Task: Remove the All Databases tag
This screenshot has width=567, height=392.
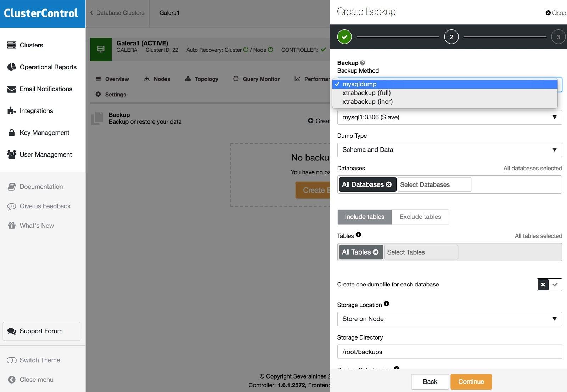Action: pyautogui.click(x=389, y=184)
